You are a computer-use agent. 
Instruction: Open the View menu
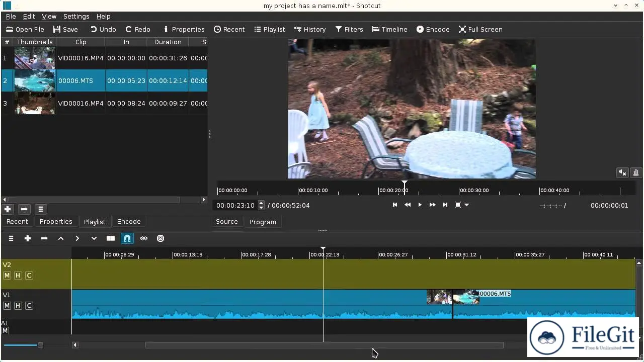coord(49,17)
